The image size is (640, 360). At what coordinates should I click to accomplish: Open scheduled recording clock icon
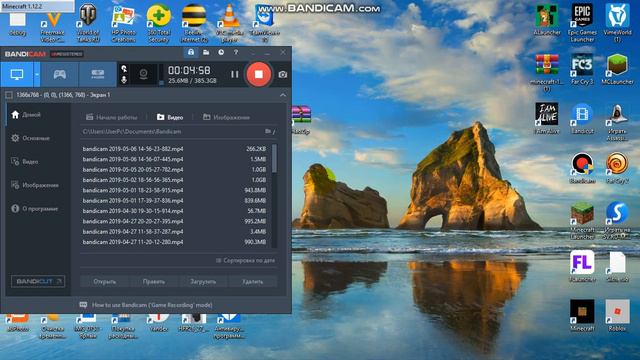coord(221,52)
